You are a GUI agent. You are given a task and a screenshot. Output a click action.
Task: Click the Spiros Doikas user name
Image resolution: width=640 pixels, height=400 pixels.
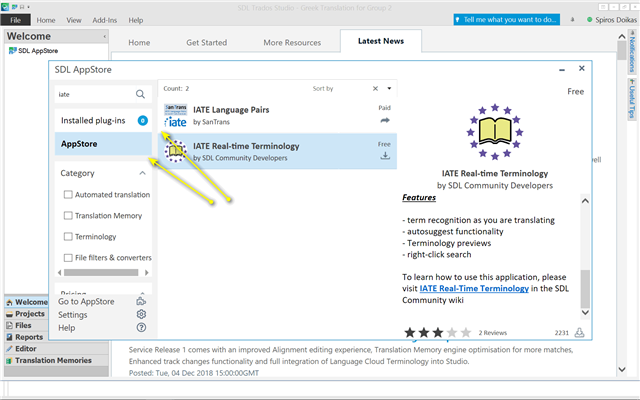[x=616, y=20]
